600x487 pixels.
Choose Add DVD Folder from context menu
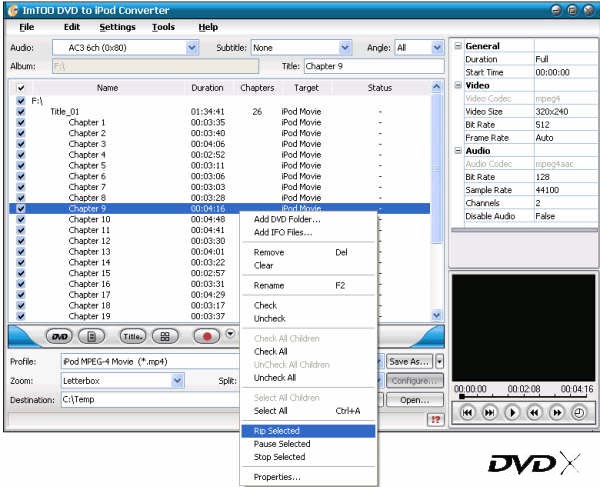pyautogui.click(x=308, y=219)
